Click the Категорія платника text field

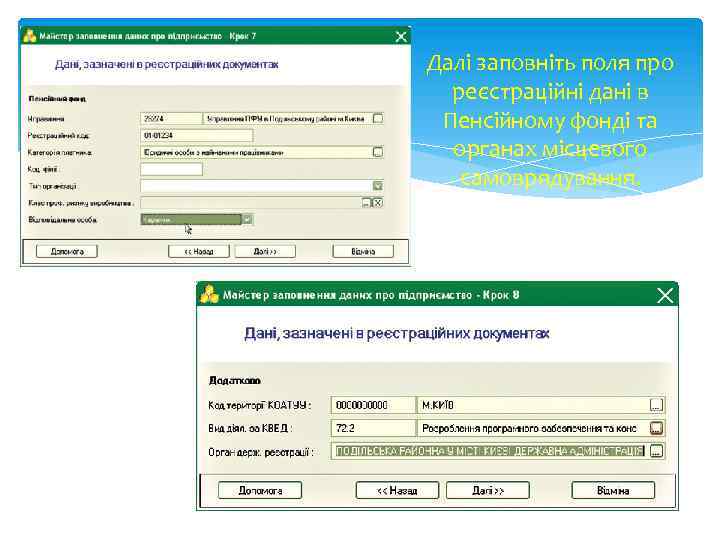257,152
